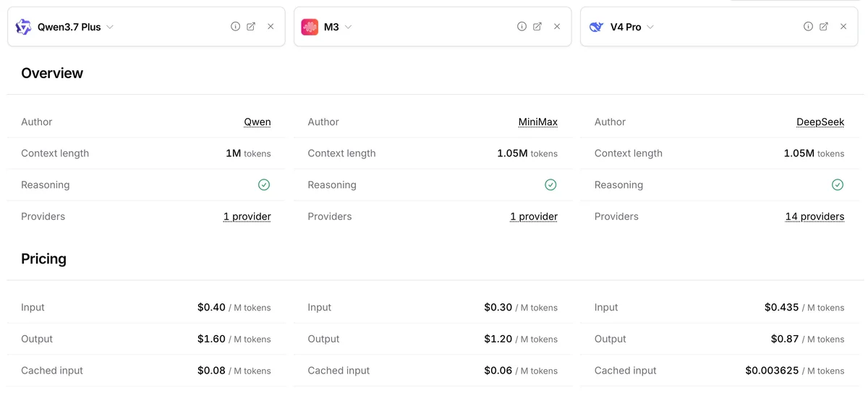Click the Qwen3.7 Plus model logo icon
This screenshot has width=868, height=393.
click(x=23, y=27)
